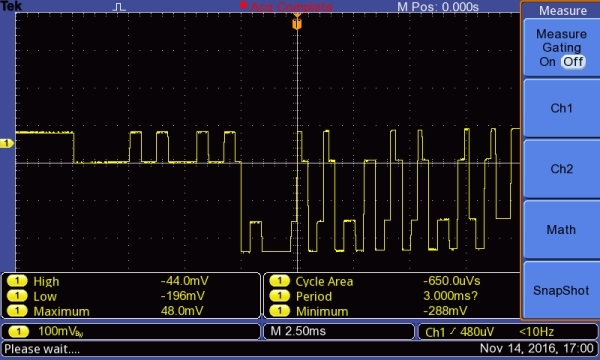Viewport: 600px width, 360px height.
Task: Select the M Pos: 0.000s readout
Action: 438,7
